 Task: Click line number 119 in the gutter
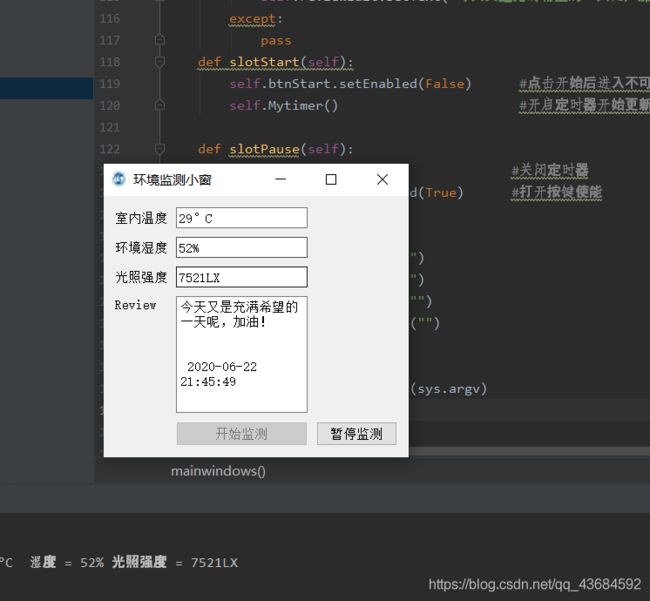click(x=109, y=84)
